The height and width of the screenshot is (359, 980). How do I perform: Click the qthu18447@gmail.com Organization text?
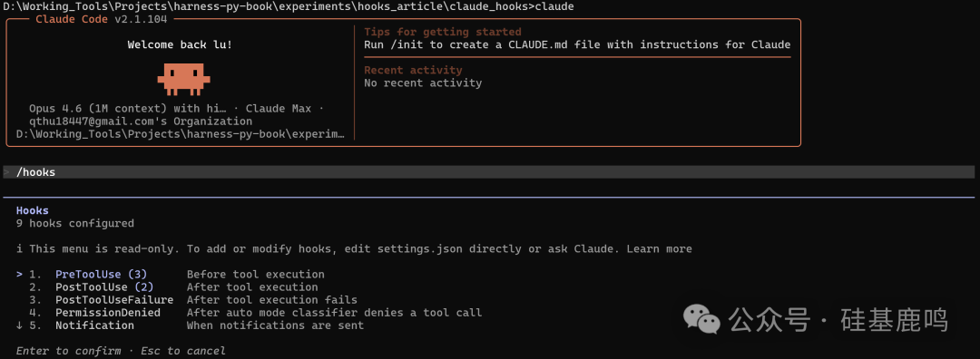pyautogui.click(x=141, y=121)
